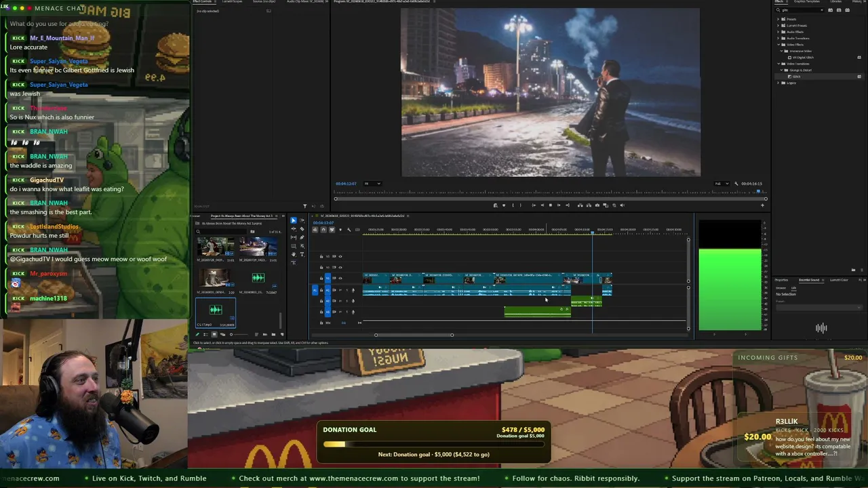
Task: Select the Glitch video transition
Action: (x=797, y=77)
